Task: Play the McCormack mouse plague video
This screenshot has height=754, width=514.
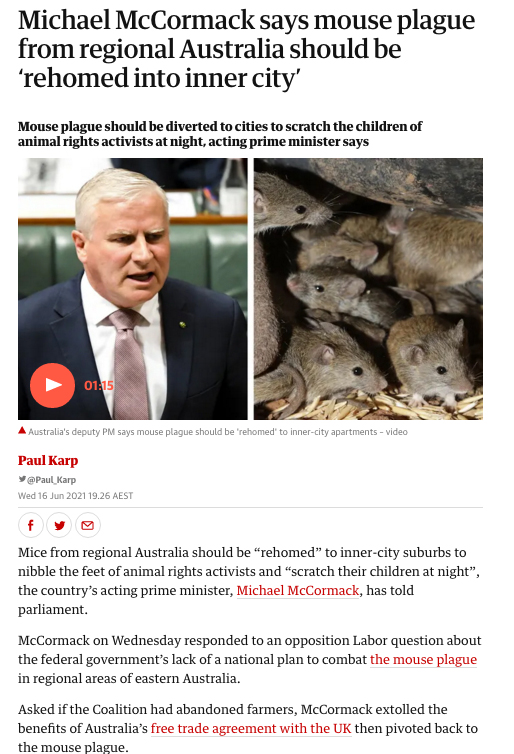Action: (x=52, y=385)
